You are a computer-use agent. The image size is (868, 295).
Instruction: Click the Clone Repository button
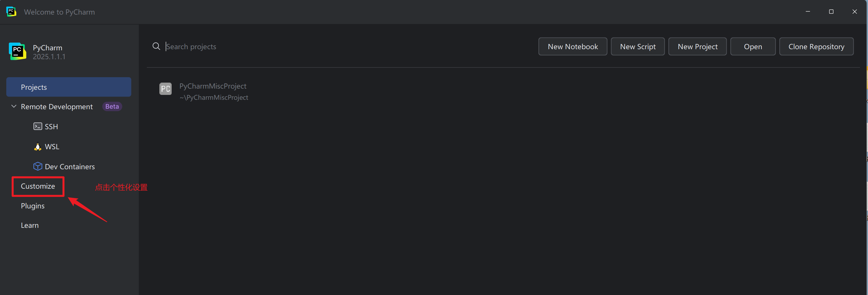(816, 47)
